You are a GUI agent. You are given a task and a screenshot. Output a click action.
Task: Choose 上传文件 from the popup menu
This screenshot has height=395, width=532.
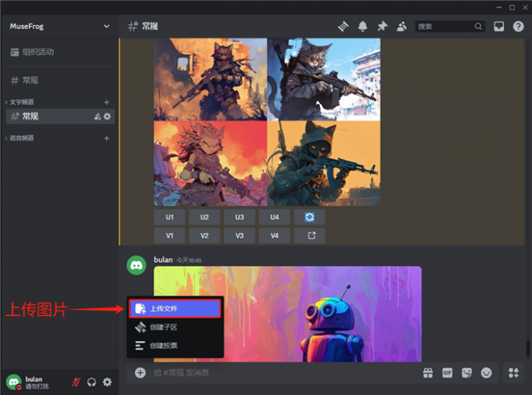tap(175, 308)
